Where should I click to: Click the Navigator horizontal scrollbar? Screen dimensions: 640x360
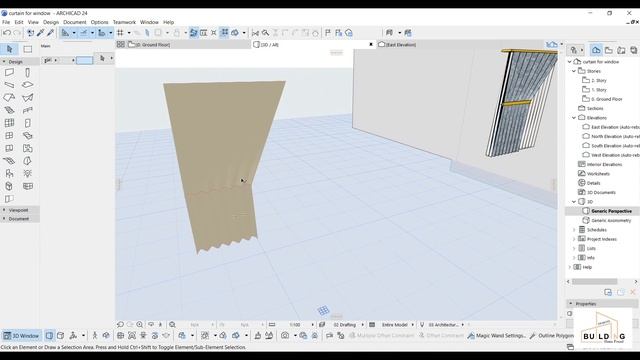[x=594, y=282]
